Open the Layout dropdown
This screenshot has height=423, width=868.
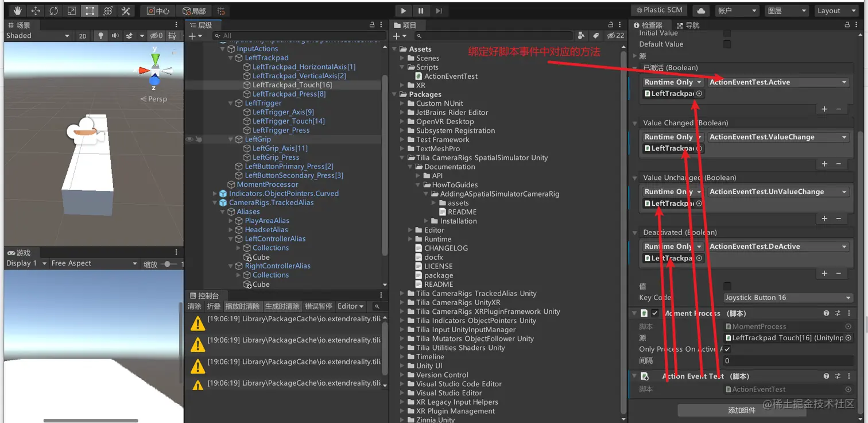pos(836,10)
